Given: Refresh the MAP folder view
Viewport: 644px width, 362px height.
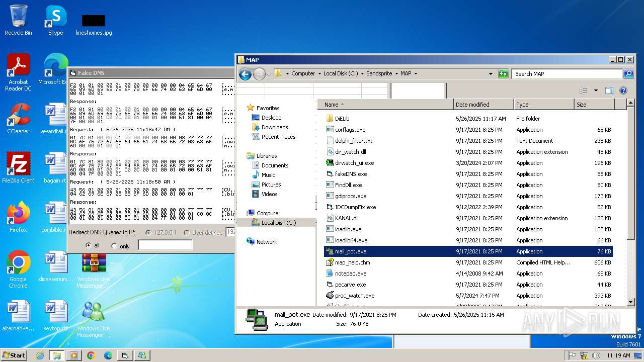Looking at the screenshot, I should 503,74.
